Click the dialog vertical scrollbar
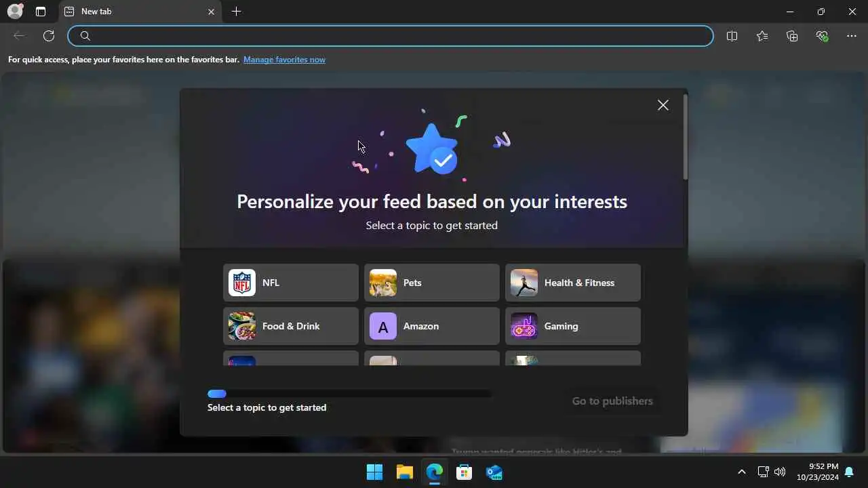This screenshot has width=868, height=488. click(686, 138)
